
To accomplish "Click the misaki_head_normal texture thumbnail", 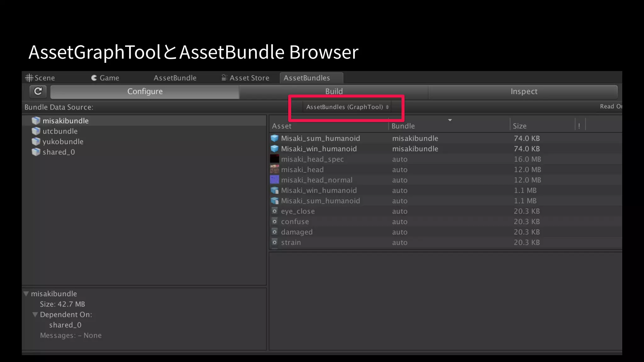I will (x=275, y=180).
